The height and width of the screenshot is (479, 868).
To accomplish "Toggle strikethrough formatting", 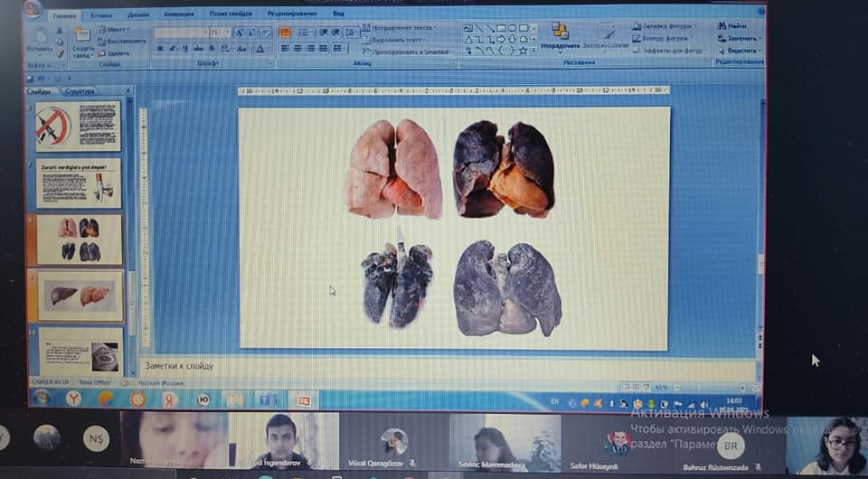I will click(198, 49).
